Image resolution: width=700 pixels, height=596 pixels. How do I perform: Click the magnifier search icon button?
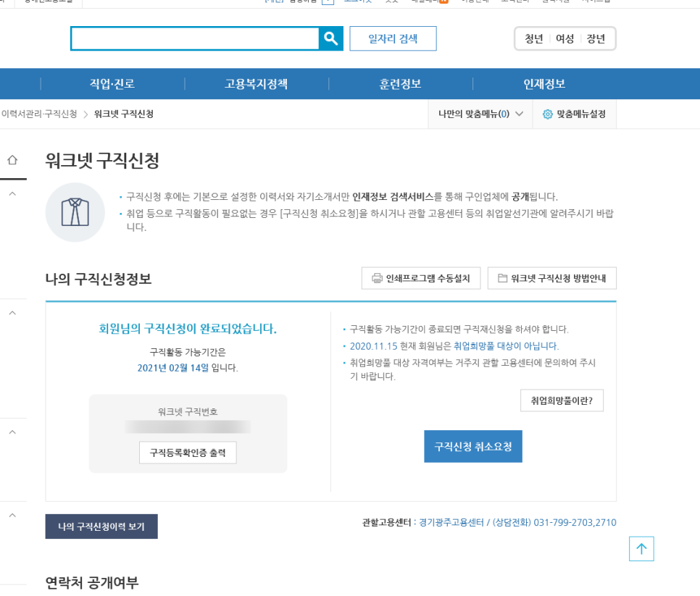pos(331,38)
